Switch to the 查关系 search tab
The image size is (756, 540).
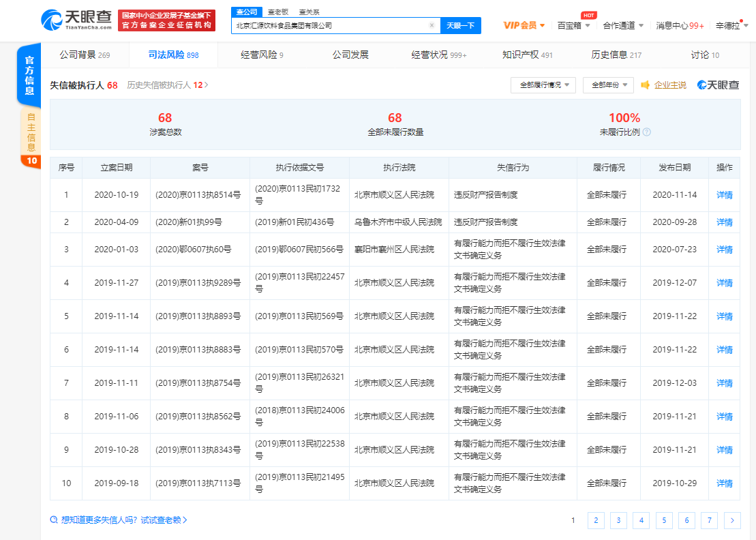309,12
